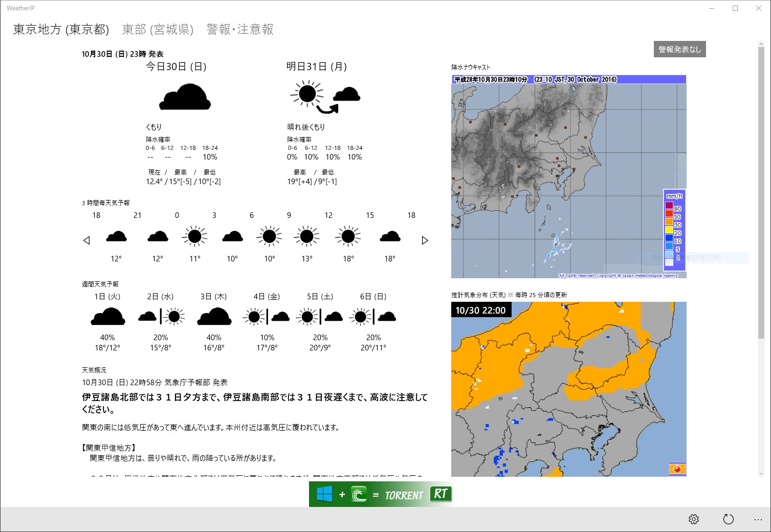
Task: Click the 10 mm/h blue legend swatch
Action: click(x=669, y=238)
